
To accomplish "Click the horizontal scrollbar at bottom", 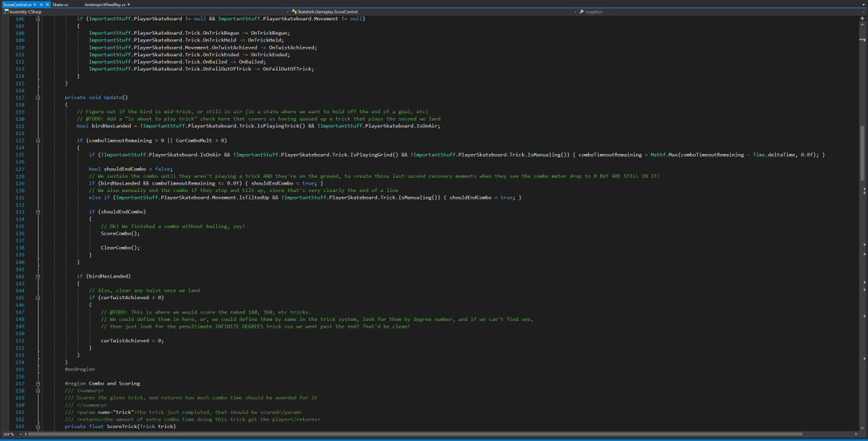I will click(441, 434).
